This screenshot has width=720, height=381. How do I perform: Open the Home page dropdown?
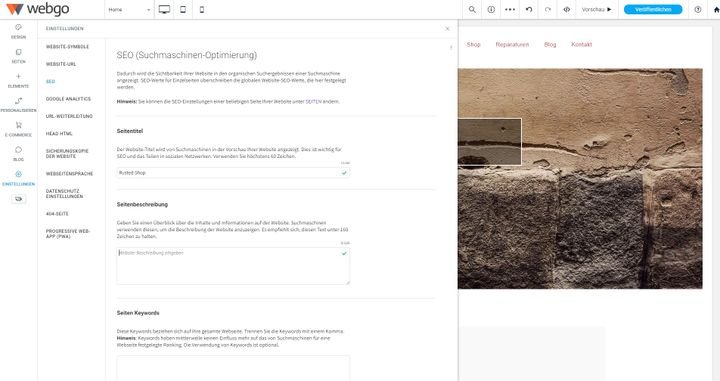coord(129,10)
